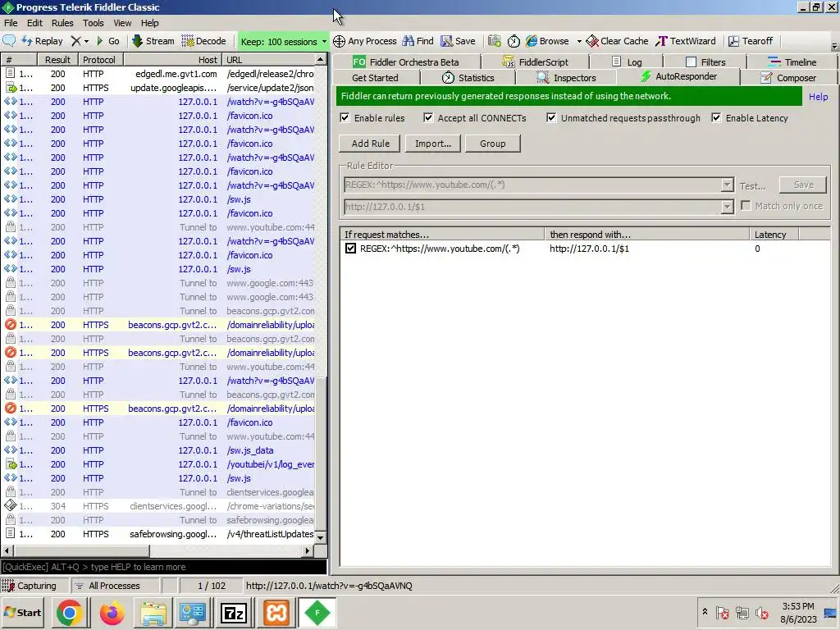
Task: Open the Filters tab
Action: pyautogui.click(x=705, y=62)
